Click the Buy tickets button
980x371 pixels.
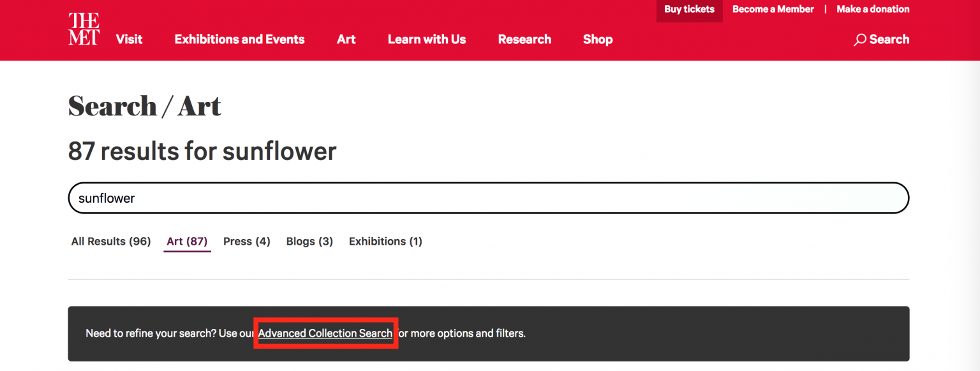pos(689,9)
